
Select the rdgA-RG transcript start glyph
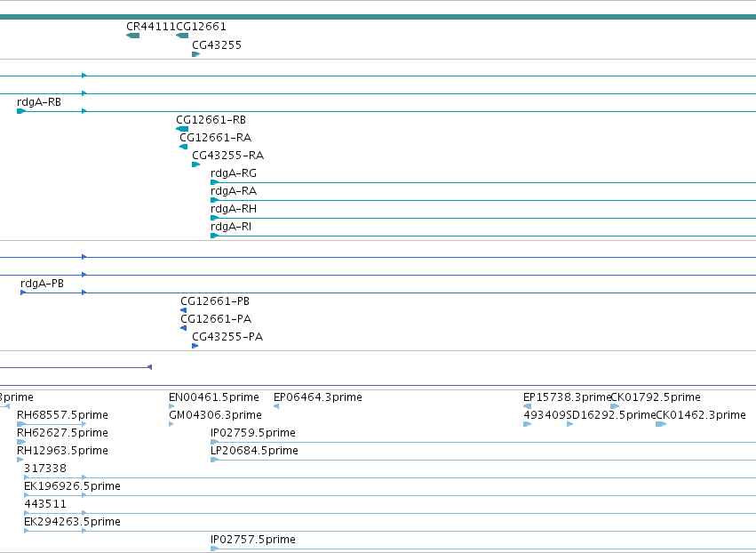[215, 182]
